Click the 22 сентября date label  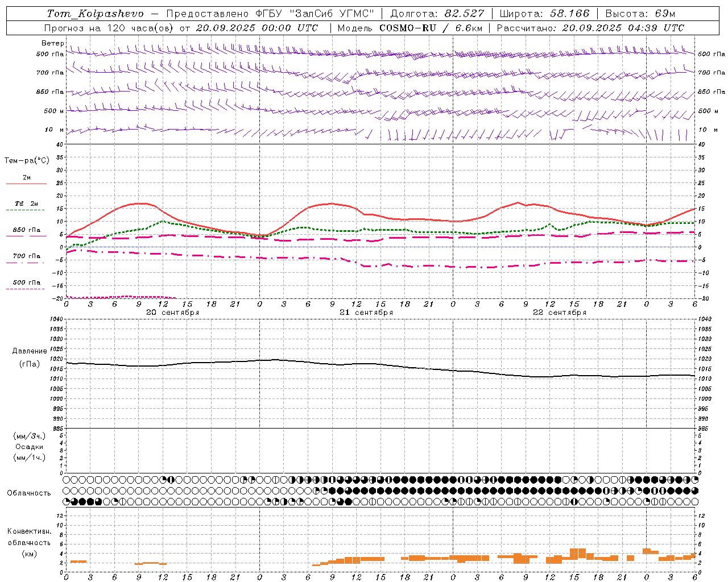560,313
